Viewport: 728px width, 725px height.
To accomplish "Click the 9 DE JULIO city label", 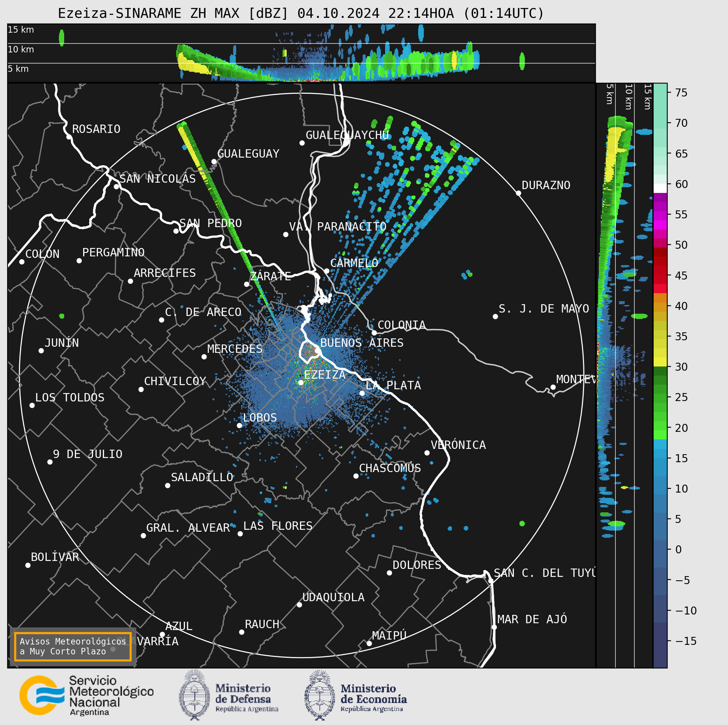I will click(87, 454).
